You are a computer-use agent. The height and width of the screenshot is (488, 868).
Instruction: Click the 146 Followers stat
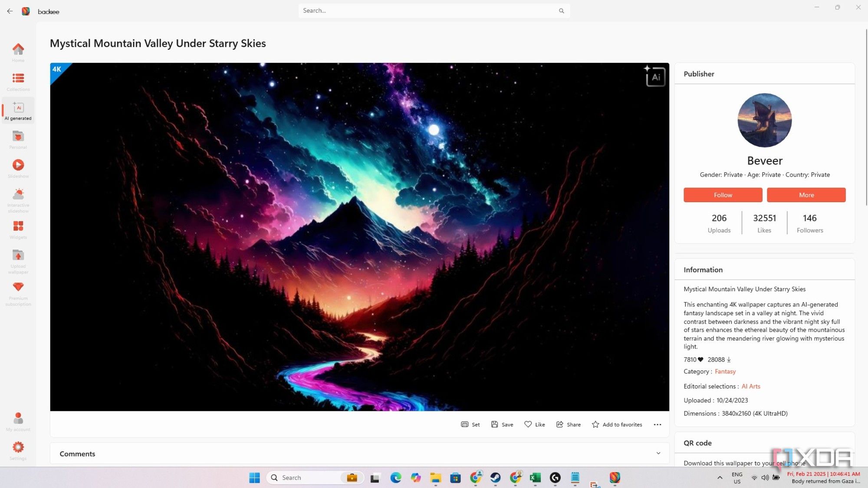point(810,223)
